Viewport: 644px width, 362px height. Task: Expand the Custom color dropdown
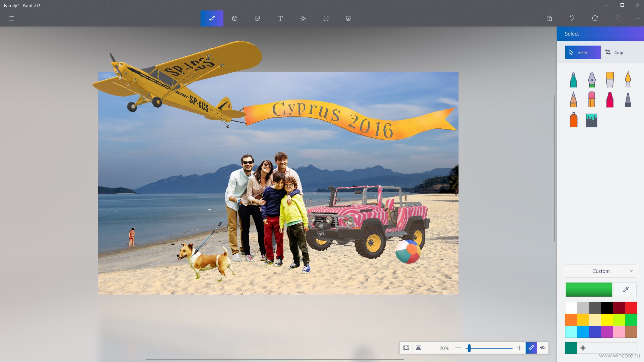(601, 270)
